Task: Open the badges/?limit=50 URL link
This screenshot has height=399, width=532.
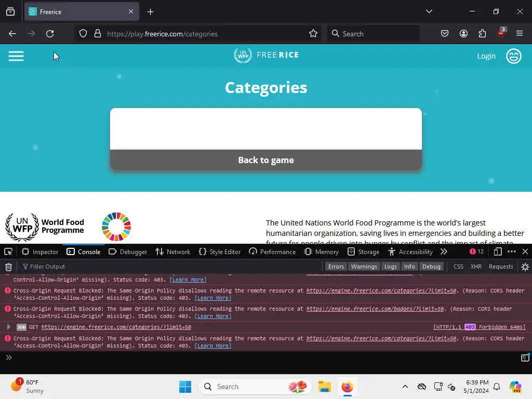Action: 375,309
